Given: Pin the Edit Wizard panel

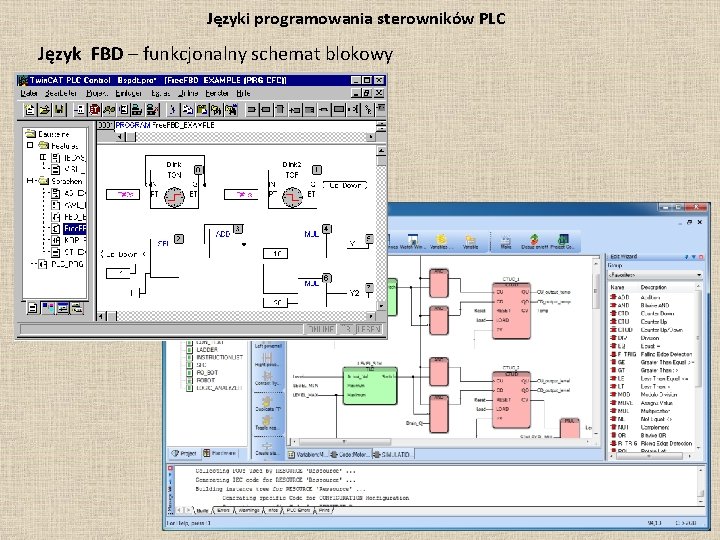Looking at the screenshot, I should tap(687, 257).
